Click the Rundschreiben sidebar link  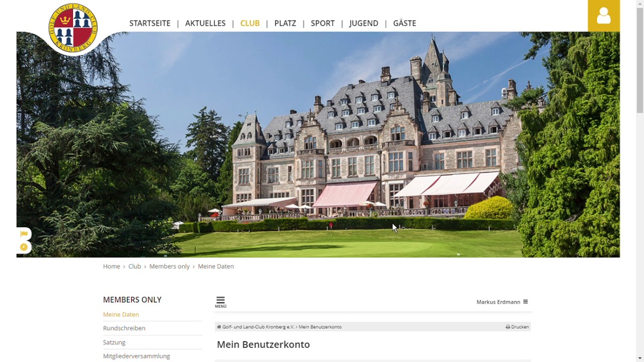pos(124,328)
